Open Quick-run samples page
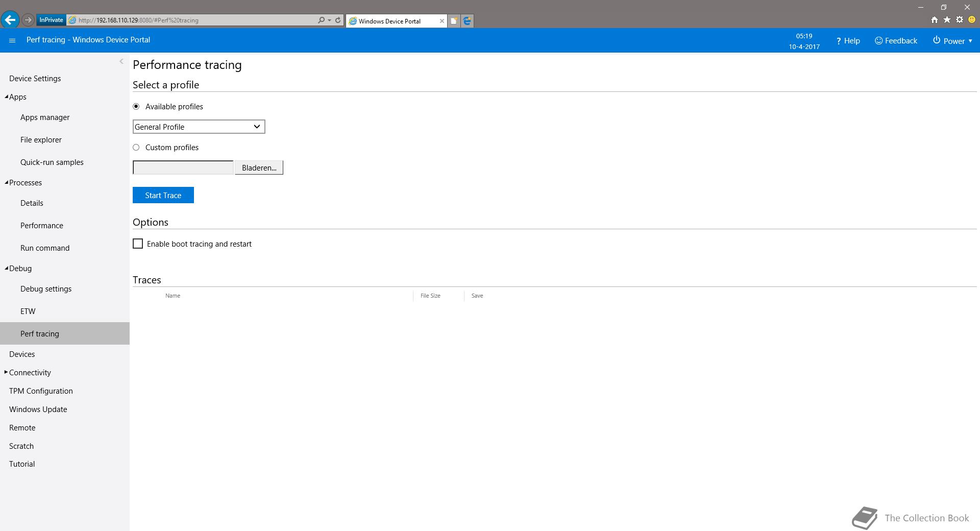 52,162
